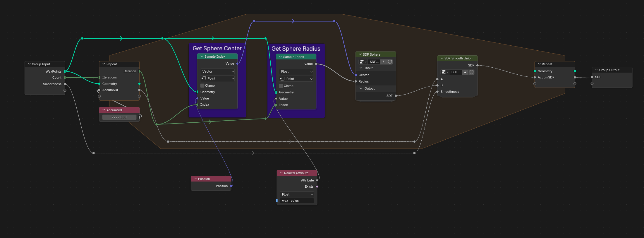Click the Center input socket on SDF Sphere
The image size is (644, 238).
click(x=356, y=75)
